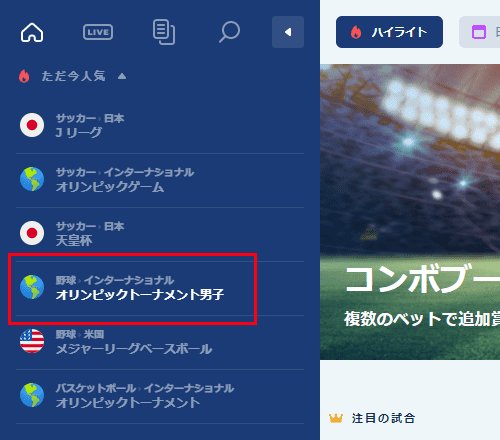Click the USA flag icon
The width and height of the screenshot is (500, 440).
pyautogui.click(x=32, y=341)
